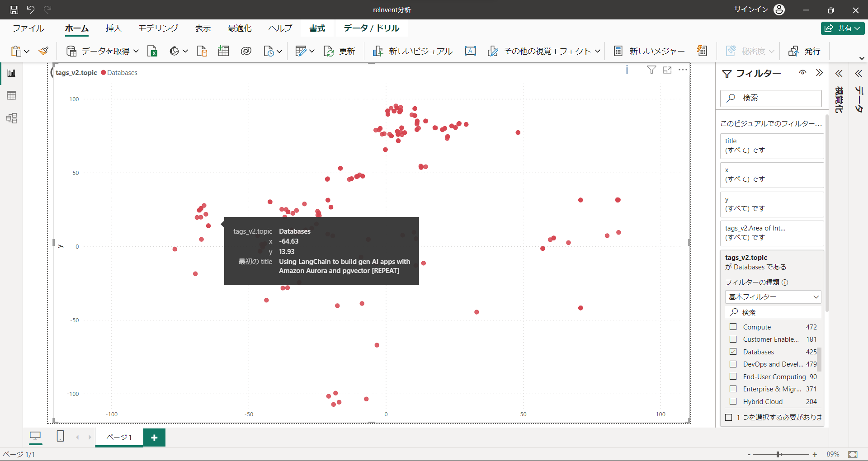Image resolution: width=868 pixels, height=461 pixels.
Task: Check the Compute filter checkbox
Action: point(733,327)
